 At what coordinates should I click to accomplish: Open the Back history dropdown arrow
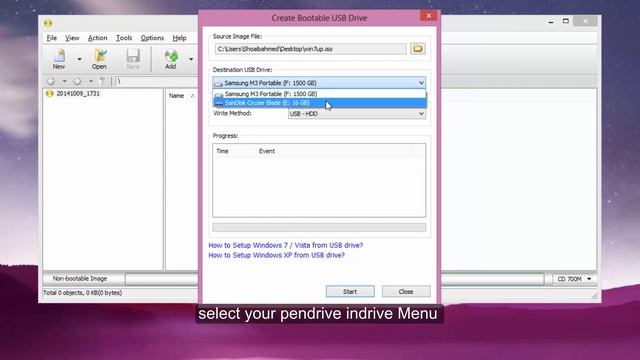pyautogui.click(x=64, y=81)
